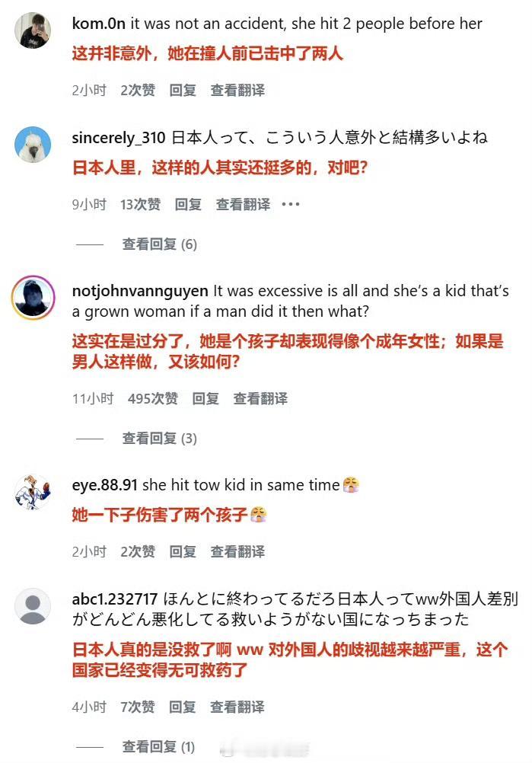Click 回复 on eye.88.91's comment
The height and width of the screenshot is (763, 532).
pyautogui.click(x=183, y=551)
